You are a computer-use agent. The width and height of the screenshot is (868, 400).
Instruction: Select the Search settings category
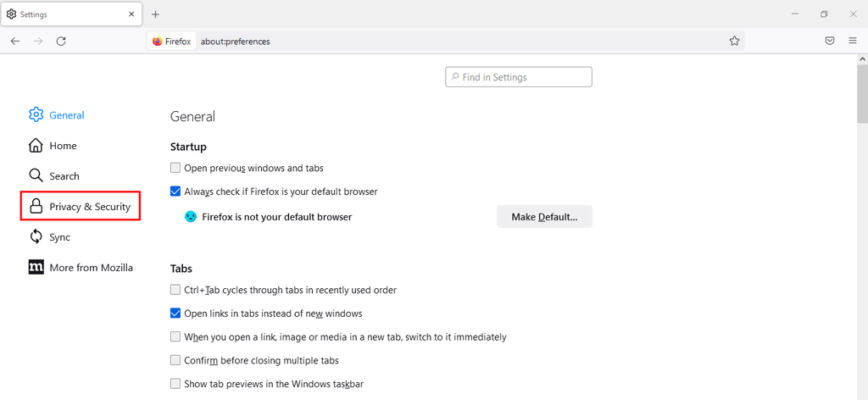pos(64,176)
